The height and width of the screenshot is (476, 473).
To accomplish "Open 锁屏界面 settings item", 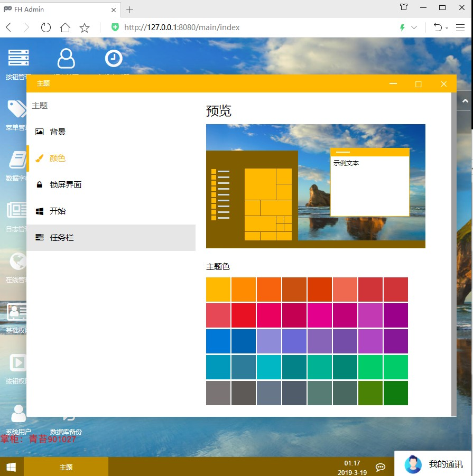I will tap(111, 184).
